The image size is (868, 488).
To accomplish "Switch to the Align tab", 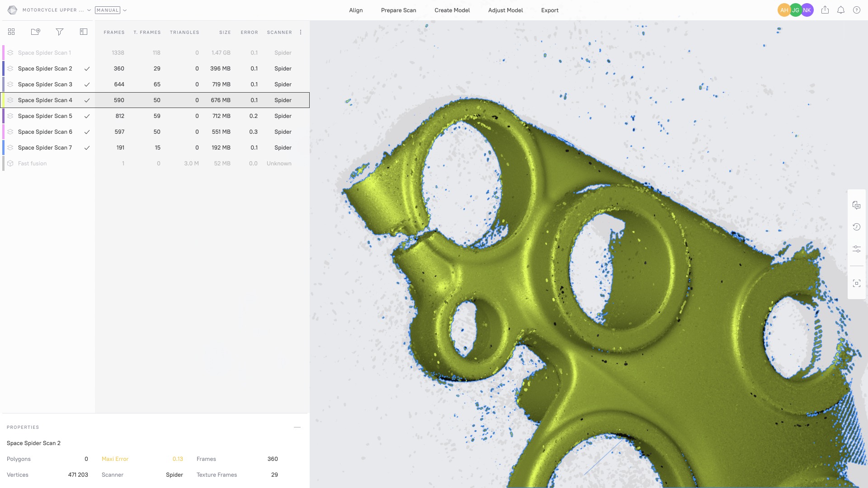I will coord(356,10).
